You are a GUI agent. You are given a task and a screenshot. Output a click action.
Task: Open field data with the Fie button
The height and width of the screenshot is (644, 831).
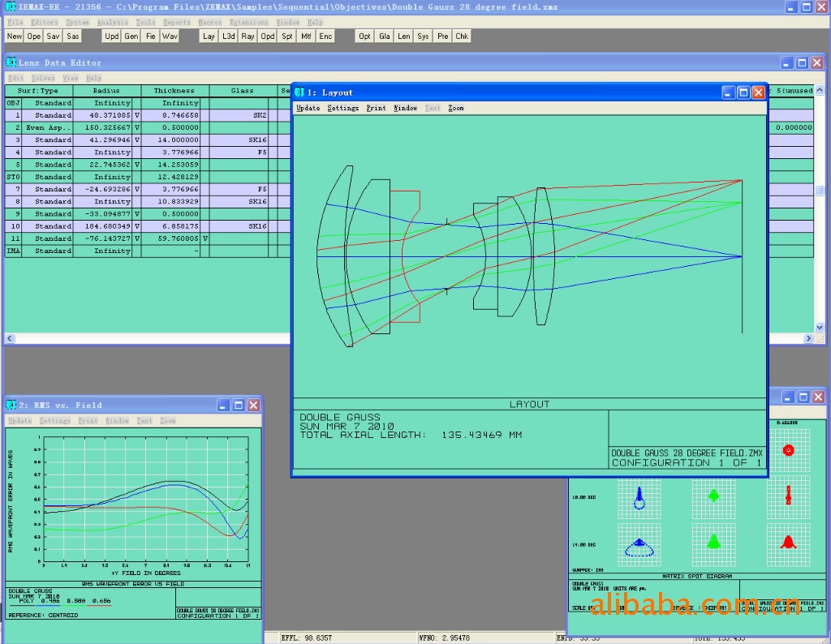150,36
